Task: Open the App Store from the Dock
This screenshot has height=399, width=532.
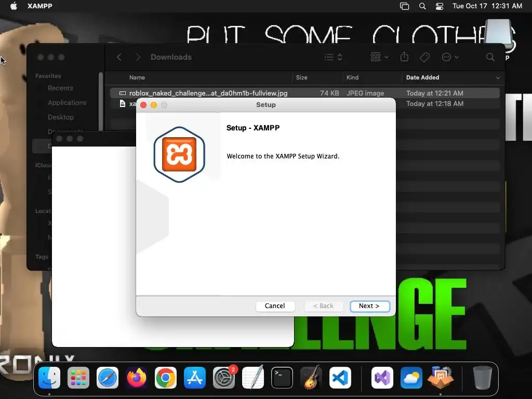Action: [195, 378]
